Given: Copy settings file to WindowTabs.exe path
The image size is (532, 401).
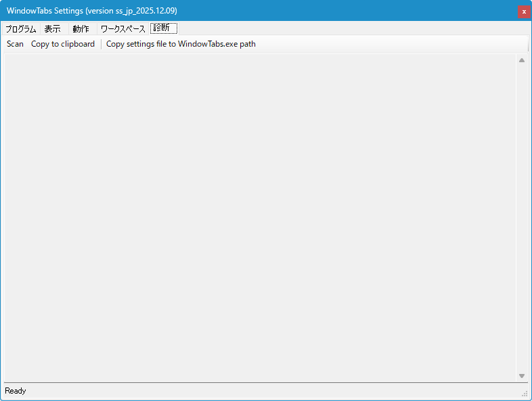Looking at the screenshot, I should coord(181,44).
